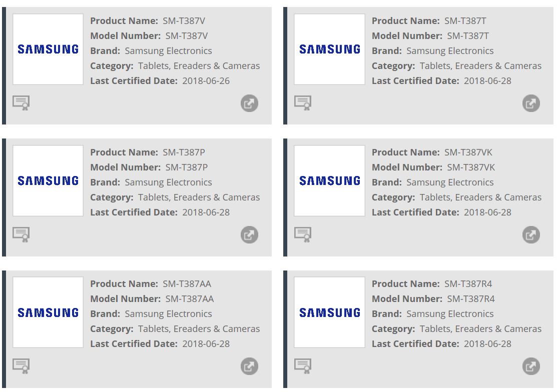This screenshot has width=557, height=392.
Task: View certificate icon for SM-T387VK
Action: coord(303,234)
